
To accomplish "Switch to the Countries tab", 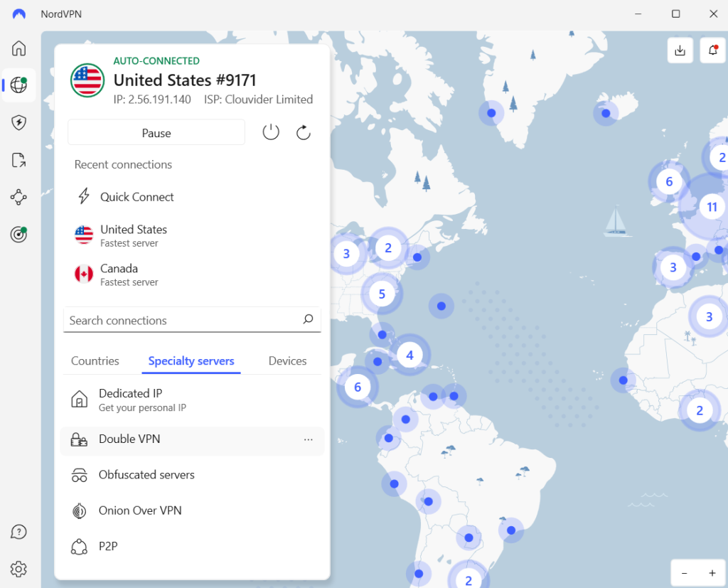I will [x=95, y=361].
